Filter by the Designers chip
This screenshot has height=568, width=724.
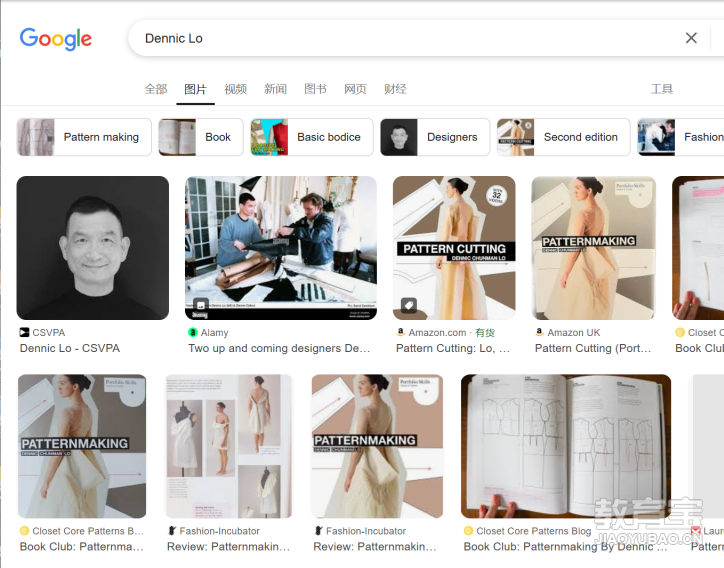point(435,137)
